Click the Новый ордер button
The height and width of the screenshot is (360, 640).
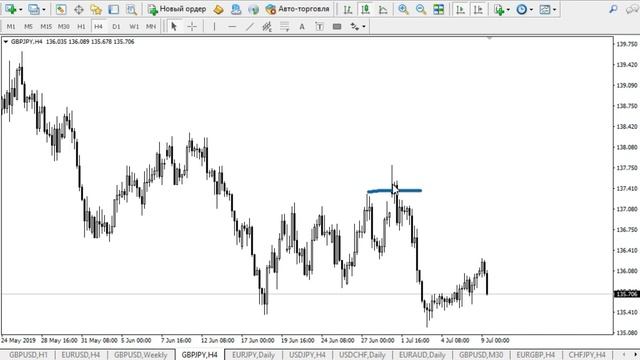point(177,9)
